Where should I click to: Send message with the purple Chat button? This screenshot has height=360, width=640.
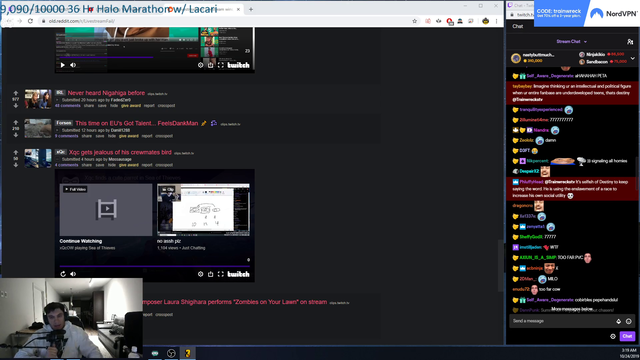627,336
